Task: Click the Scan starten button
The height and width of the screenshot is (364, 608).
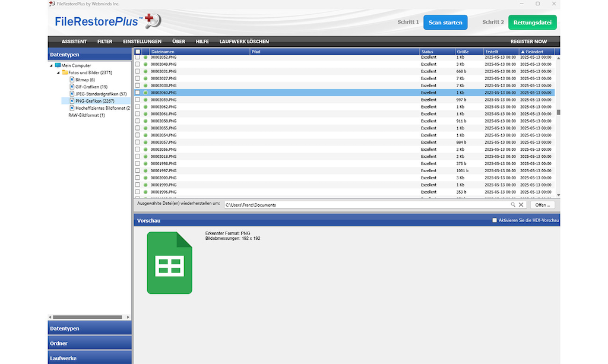Action: coord(445,23)
